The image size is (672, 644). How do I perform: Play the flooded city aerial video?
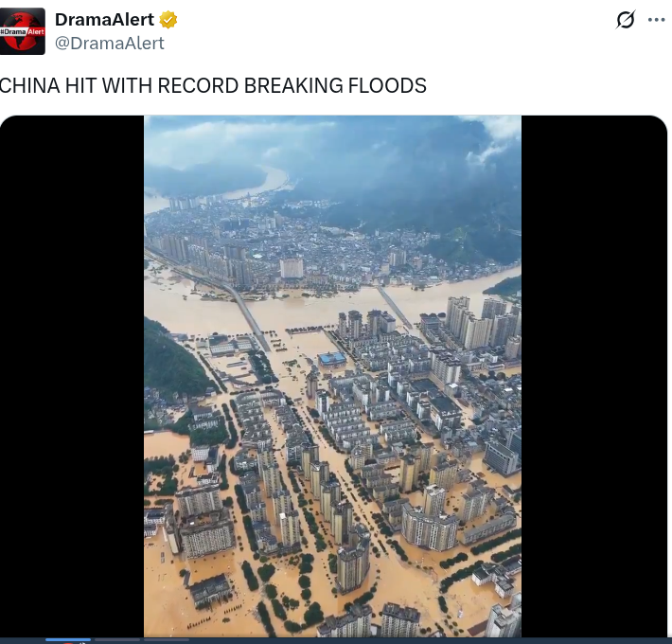[332, 376]
